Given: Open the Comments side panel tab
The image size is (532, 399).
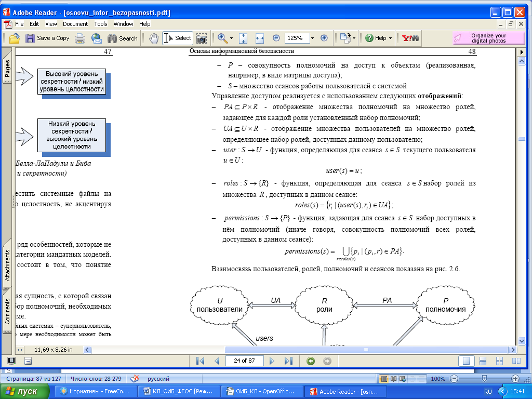Looking at the screenshot, I should click(x=7, y=311).
